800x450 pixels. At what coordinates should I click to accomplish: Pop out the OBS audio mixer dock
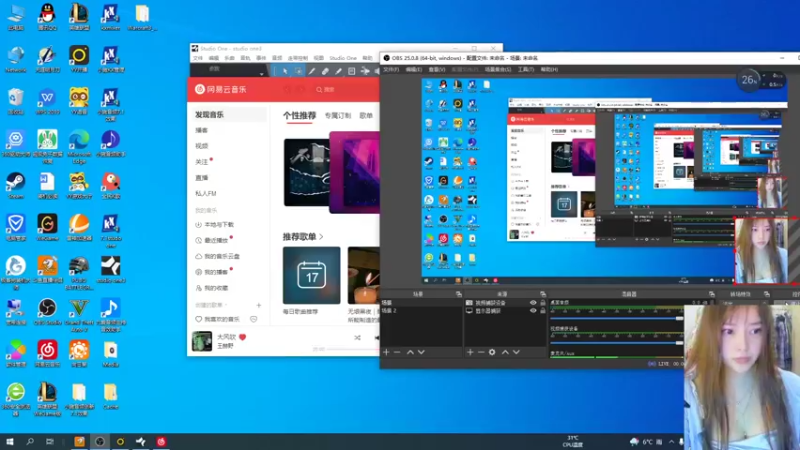712,294
